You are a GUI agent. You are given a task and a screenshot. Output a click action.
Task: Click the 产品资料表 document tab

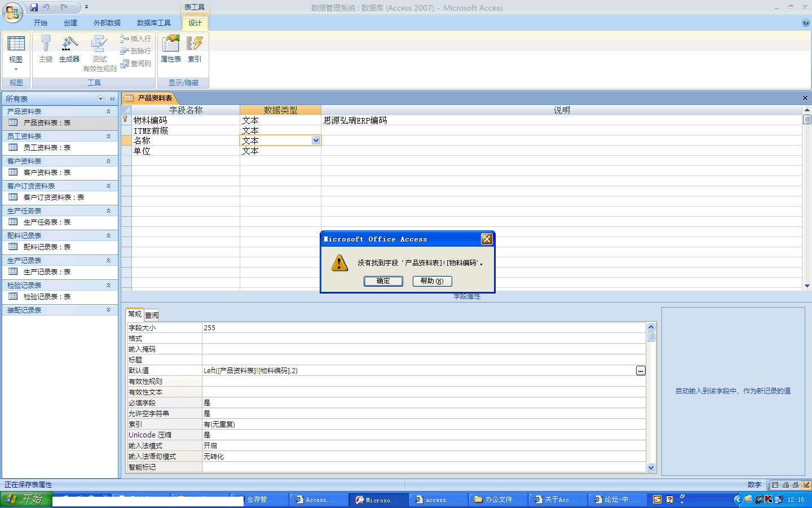[149, 98]
